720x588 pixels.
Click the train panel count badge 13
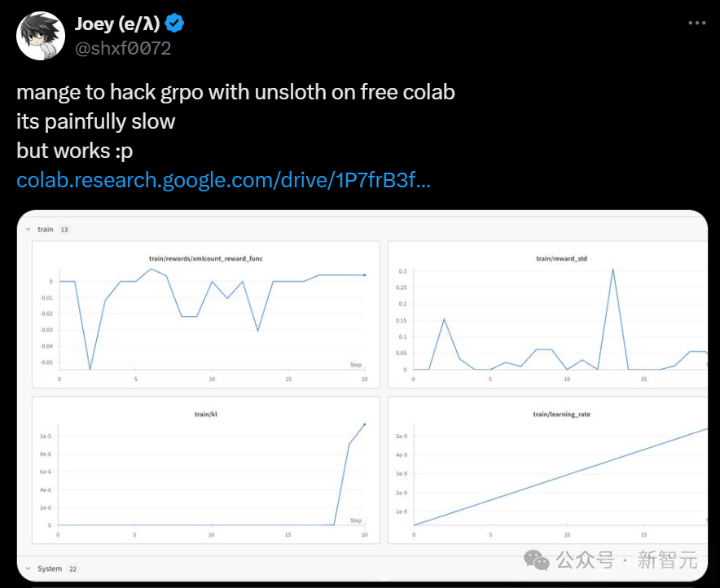(64, 230)
